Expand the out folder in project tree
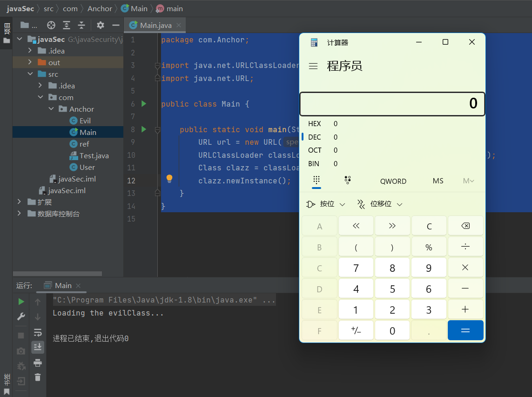The height and width of the screenshot is (397, 532). tap(30, 62)
